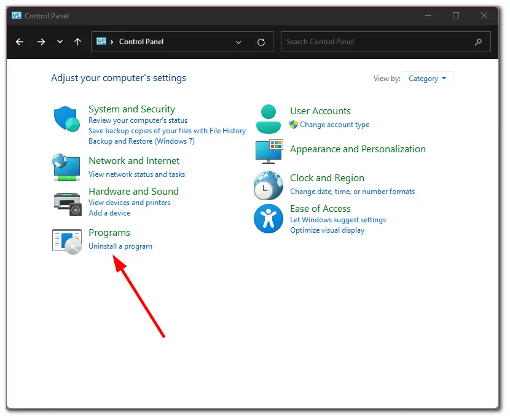Click the Appearance and Personalization monitor icon

[269, 152]
